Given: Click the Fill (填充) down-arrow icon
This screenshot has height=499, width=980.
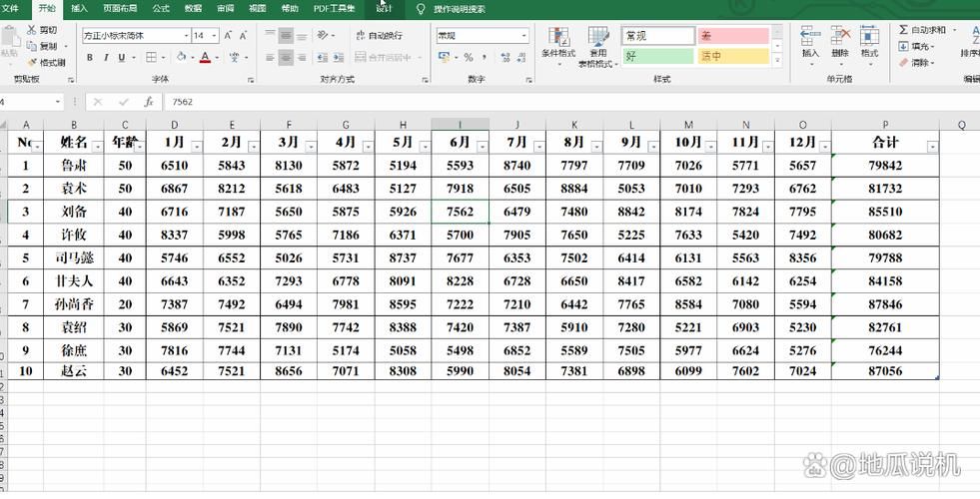Looking at the screenshot, I should 903,46.
